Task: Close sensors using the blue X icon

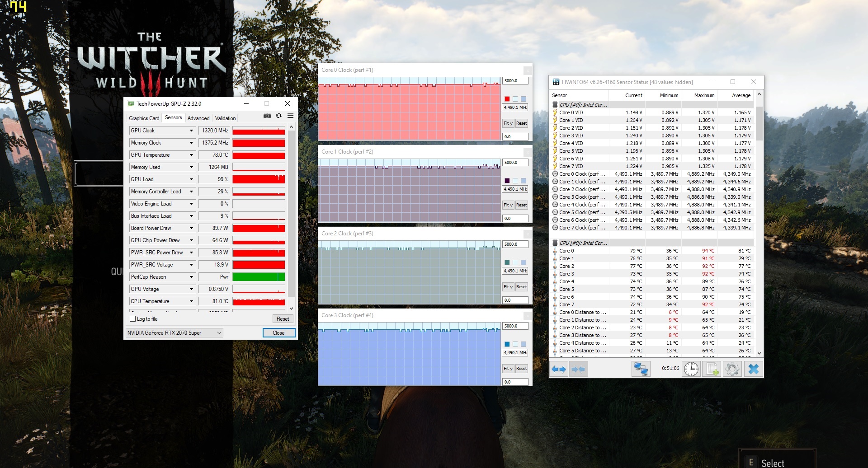Action: (x=753, y=369)
